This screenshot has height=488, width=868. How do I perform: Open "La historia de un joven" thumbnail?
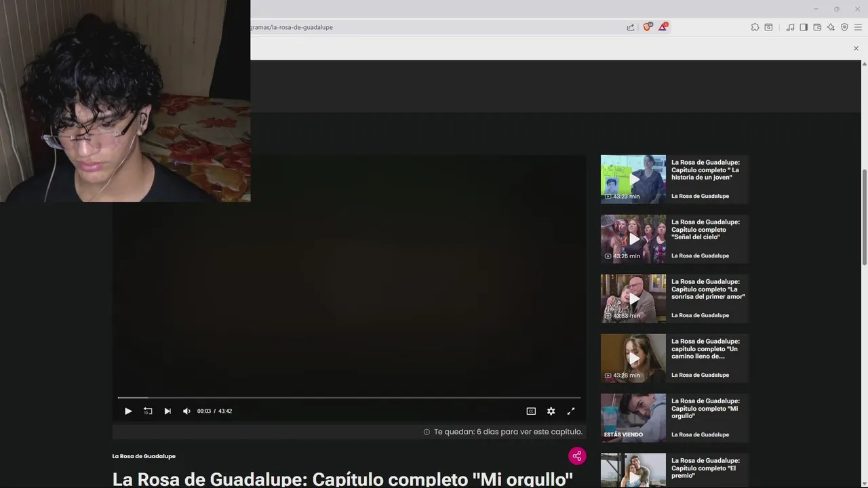pos(633,179)
